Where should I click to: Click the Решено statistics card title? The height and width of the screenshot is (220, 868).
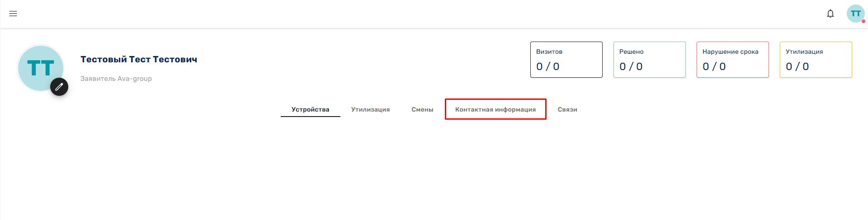coord(632,51)
